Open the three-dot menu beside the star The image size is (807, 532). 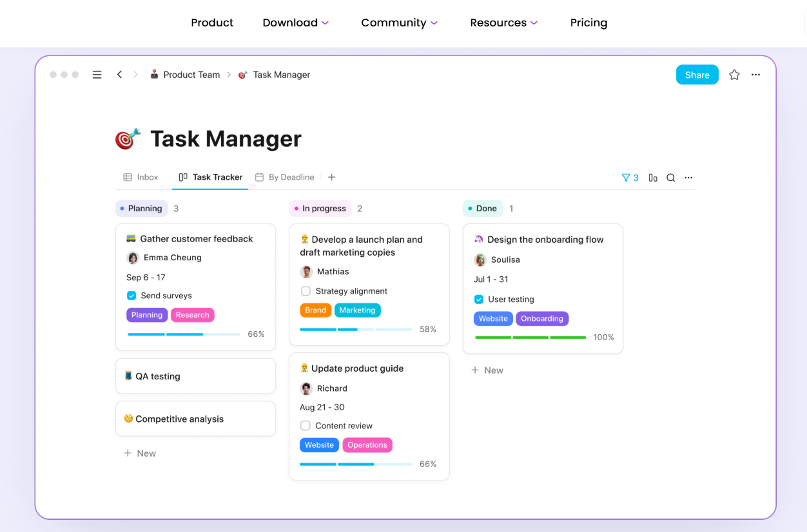click(x=756, y=75)
